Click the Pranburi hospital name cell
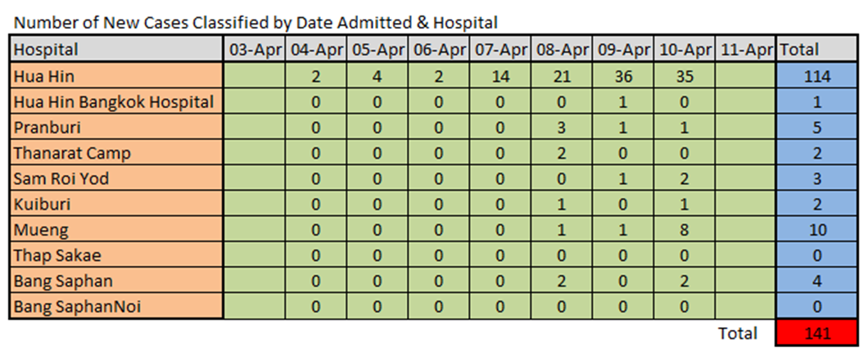The width and height of the screenshot is (868, 356). click(x=115, y=128)
